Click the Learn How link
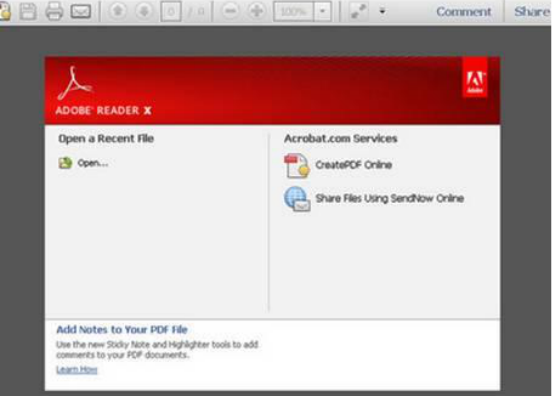This screenshot has width=555, height=397. [x=77, y=369]
